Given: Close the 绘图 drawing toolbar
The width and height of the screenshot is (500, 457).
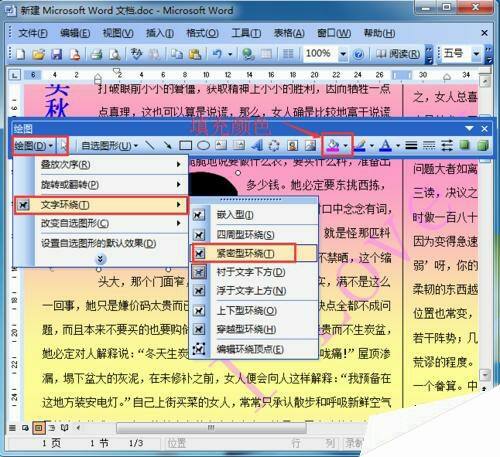Looking at the screenshot, I should (485, 129).
